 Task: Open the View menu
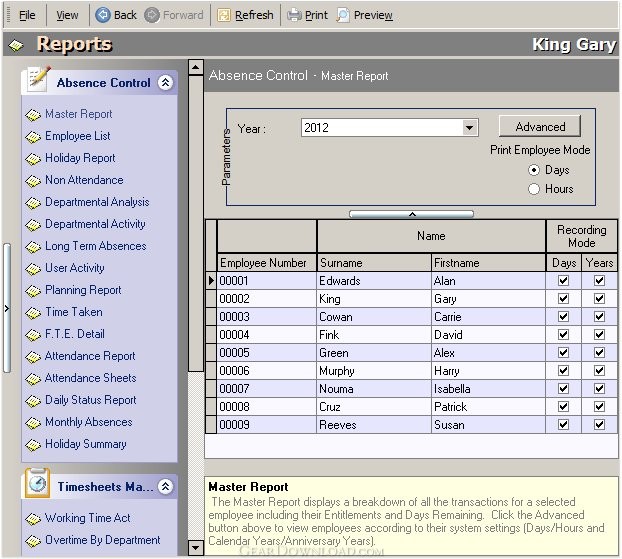click(x=67, y=15)
